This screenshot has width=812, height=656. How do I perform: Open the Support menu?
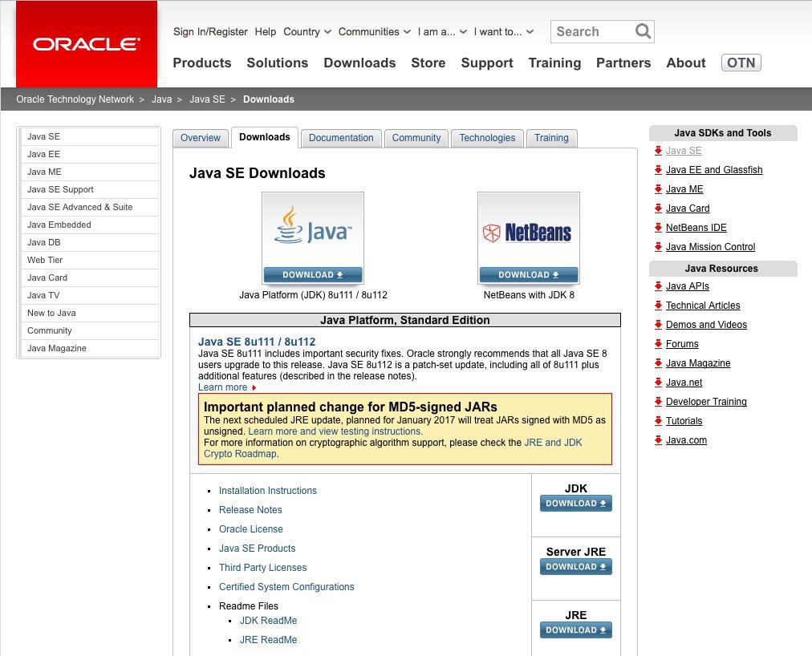pyautogui.click(x=487, y=63)
